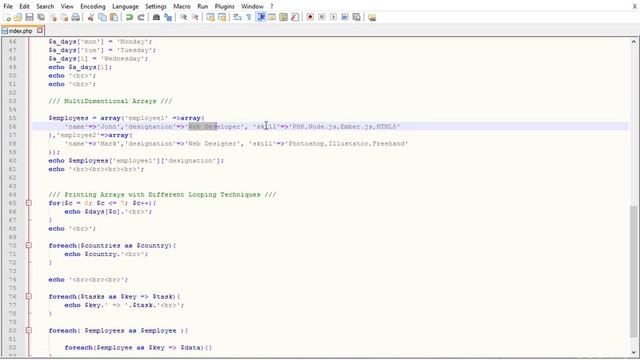
Task: Collapse the foreach $tasks fold on line 76
Action: 29,296
